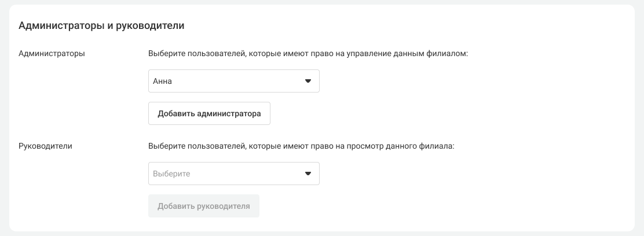Click empty space right of Добавить руководителя button

point(434,206)
